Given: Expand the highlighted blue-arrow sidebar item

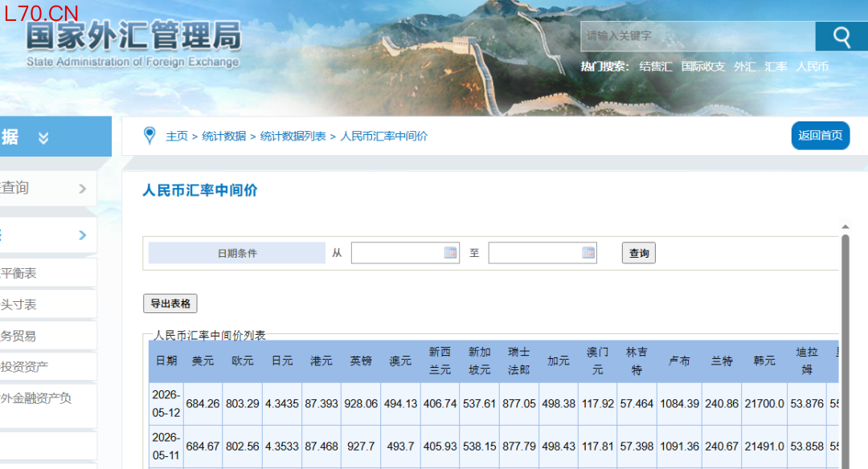Looking at the screenshot, I should [x=83, y=235].
